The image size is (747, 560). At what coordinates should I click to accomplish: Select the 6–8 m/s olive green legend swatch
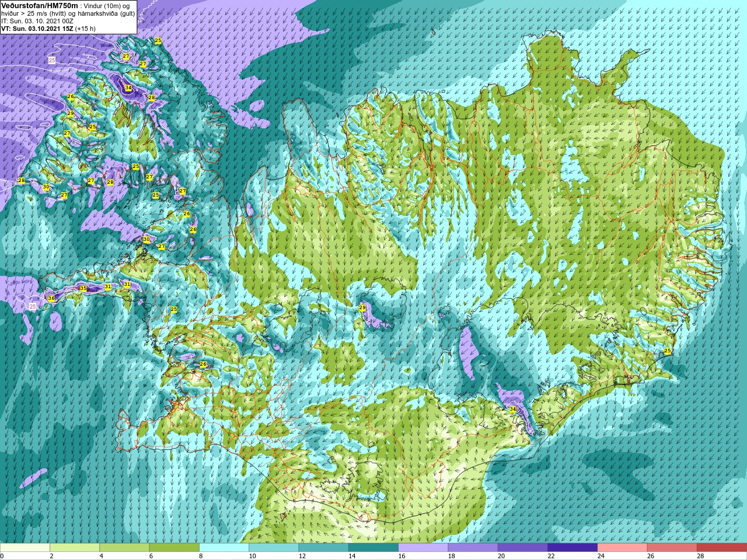point(174,548)
